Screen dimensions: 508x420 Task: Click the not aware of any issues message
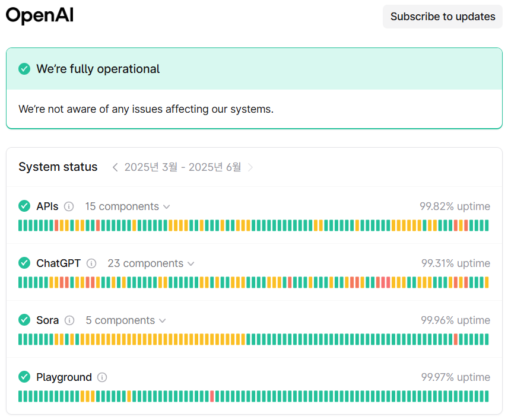pyautogui.click(x=146, y=109)
